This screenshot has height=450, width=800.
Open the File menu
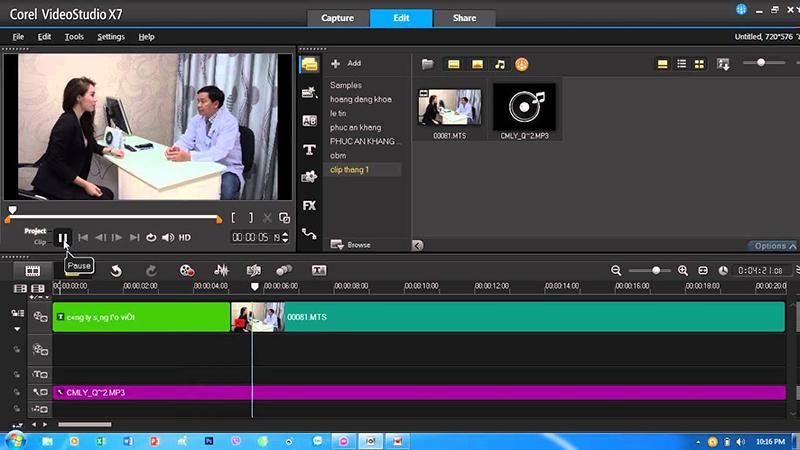(x=18, y=37)
